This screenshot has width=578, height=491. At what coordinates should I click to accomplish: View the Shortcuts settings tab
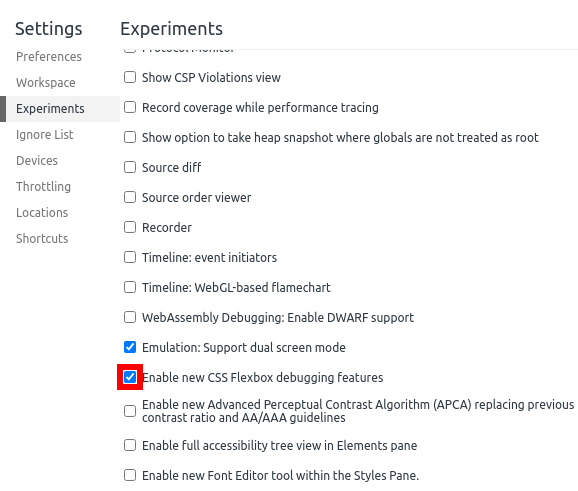pos(42,239)
